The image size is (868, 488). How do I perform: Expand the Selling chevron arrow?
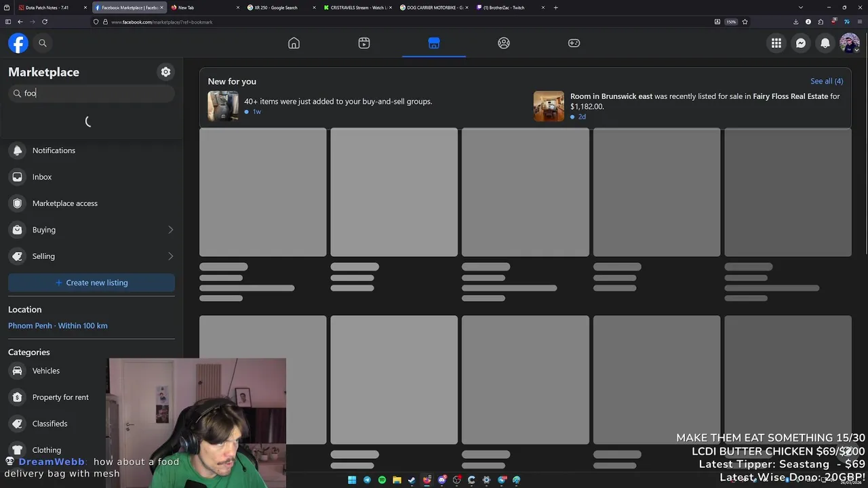coord(170,256)
